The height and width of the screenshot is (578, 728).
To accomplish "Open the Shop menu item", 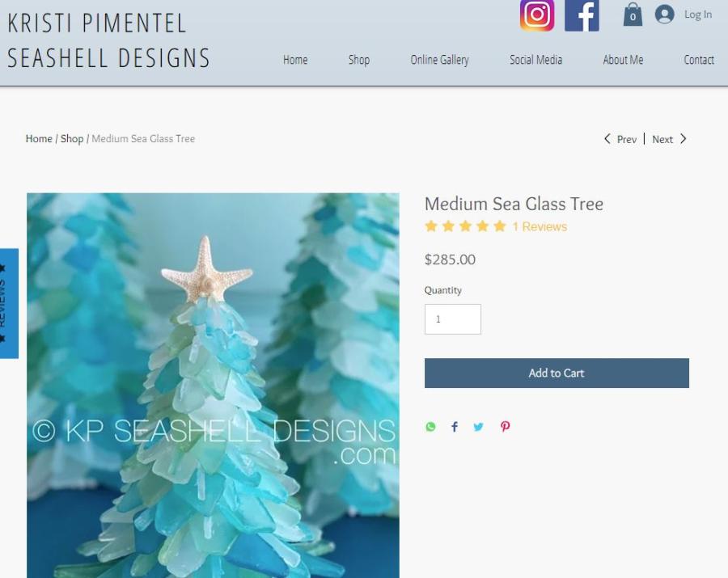I will (359, 60).
